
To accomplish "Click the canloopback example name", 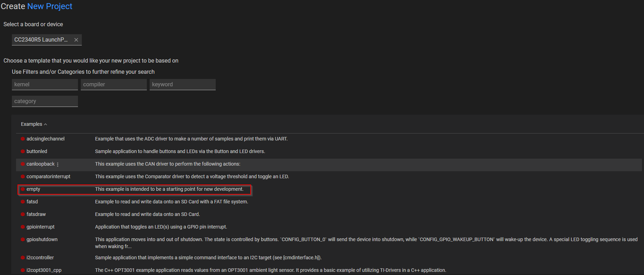I will pos(41,164).
